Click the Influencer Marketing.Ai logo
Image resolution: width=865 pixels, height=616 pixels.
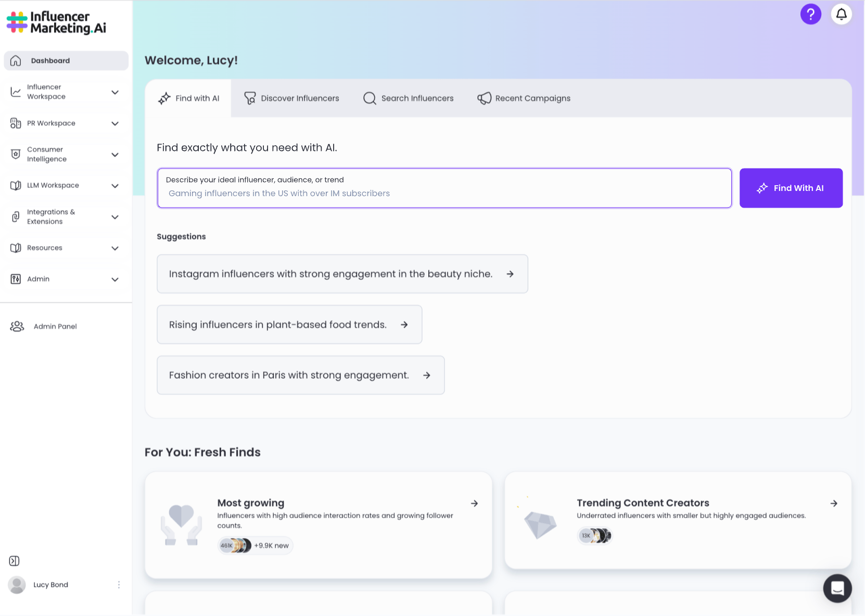(x=56, y=23)
